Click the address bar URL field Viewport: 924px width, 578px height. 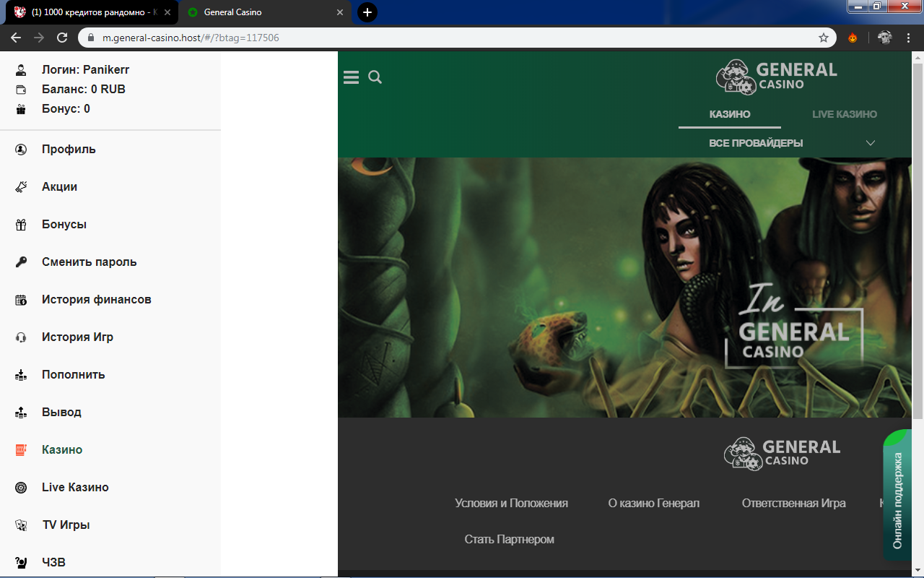pos(458,38)
